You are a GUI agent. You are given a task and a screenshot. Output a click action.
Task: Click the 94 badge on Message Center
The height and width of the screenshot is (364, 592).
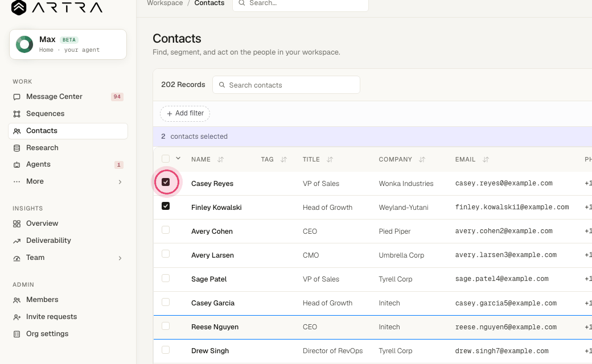point(117,97)
